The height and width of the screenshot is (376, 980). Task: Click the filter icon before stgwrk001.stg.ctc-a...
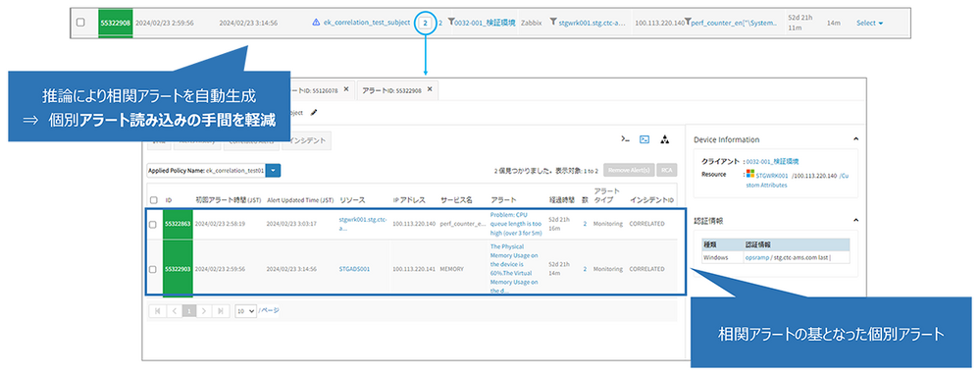tap(553, 22)
